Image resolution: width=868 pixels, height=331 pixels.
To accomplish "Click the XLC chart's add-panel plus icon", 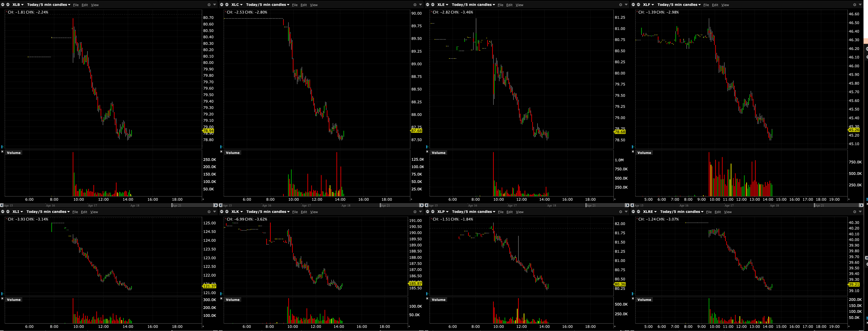I will 227,5.
